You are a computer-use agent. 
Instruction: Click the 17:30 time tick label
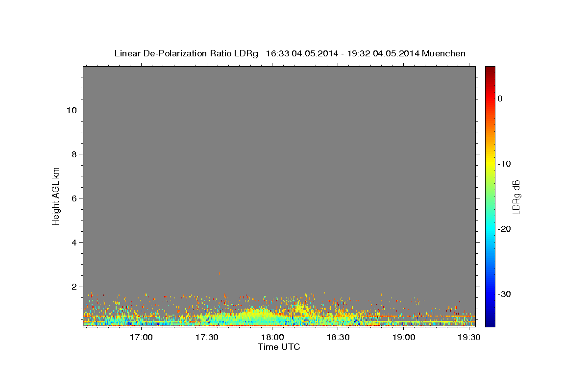207,338
